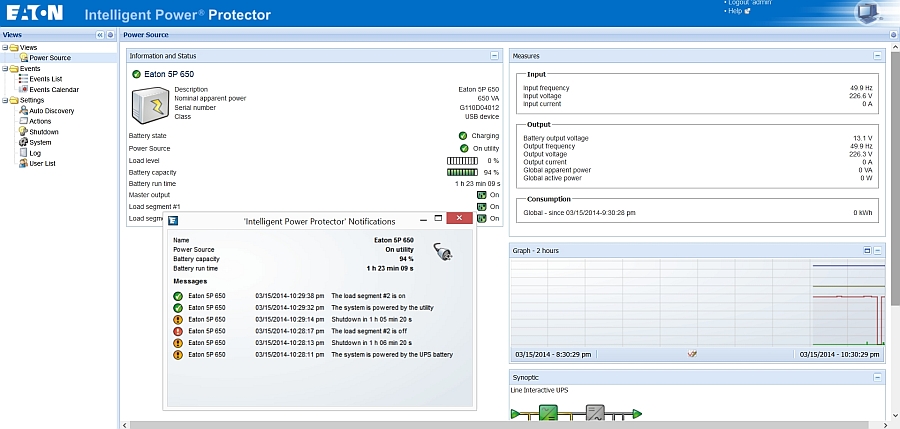Open the Help link
The width and height of the screenshot is (900, 429).
coord(735,11)
